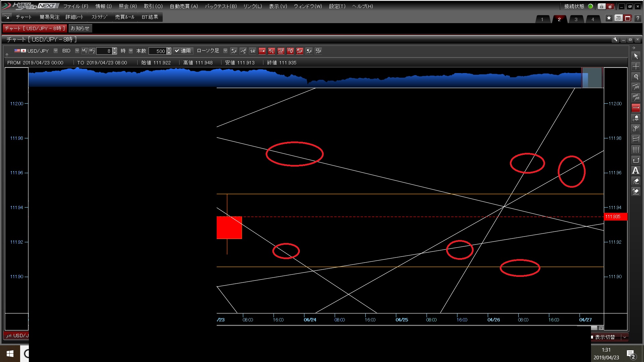Toggle the highlighted horizontal line tool
Viewport: 644px width, 362px height.
pyautogui.click(x=636, y=108)
